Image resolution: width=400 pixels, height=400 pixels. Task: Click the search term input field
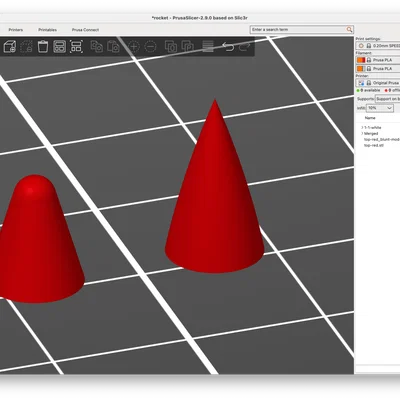click(x=298, y=30)
